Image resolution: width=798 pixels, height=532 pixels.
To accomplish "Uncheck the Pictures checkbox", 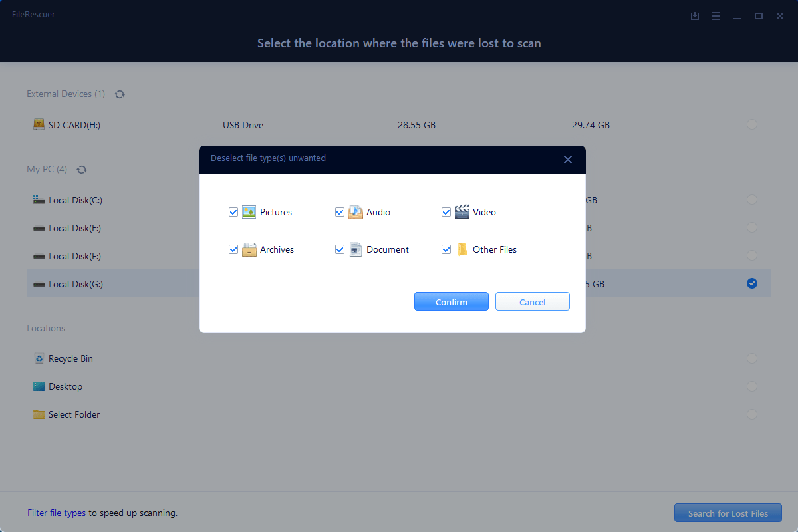I will click(233, 212).
